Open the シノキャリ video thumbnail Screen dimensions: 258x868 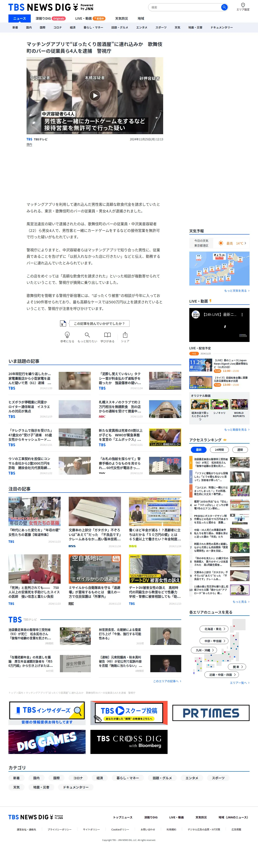pos(219,404)
